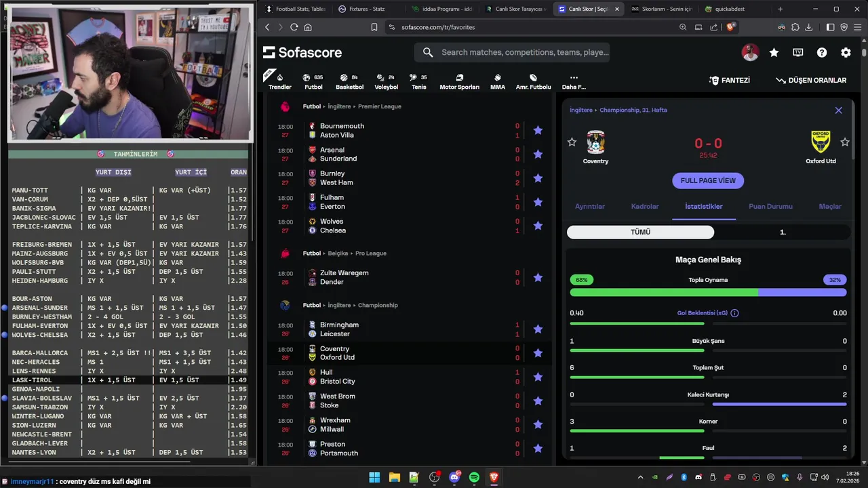Image resolution: width=868 pixels, height=488 pixels.
Task: Click the Gol Beklentisi xG info icon
Action: [x=734, y=313]
